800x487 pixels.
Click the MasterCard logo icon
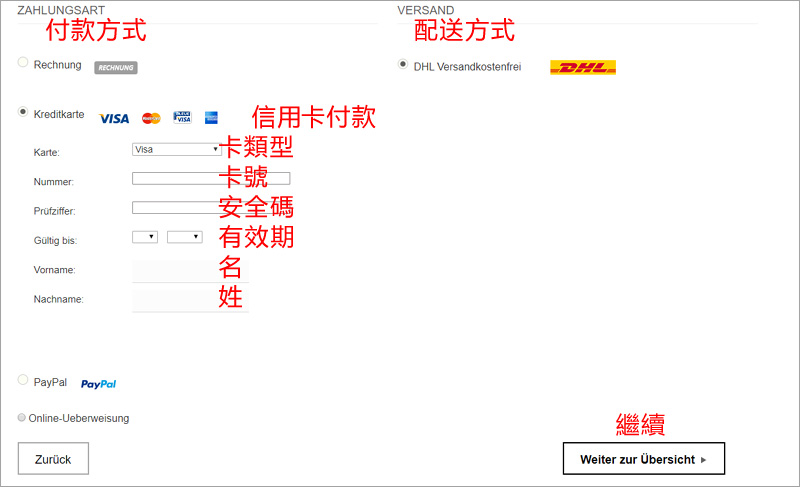pos(151,118)
